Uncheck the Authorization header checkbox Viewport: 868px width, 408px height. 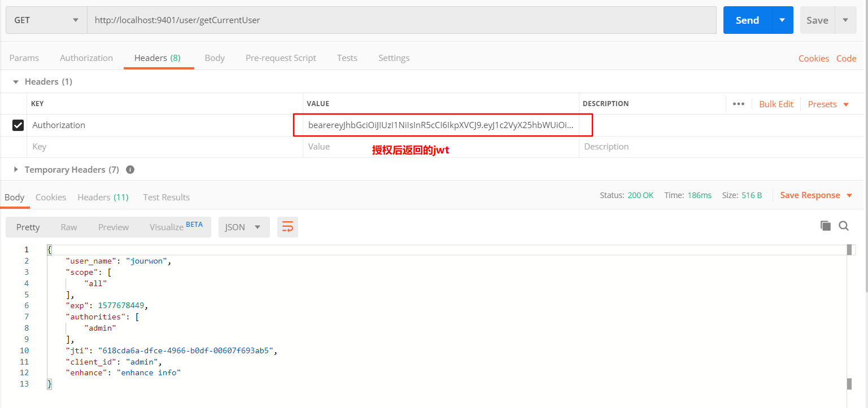(x=18, y=125)
